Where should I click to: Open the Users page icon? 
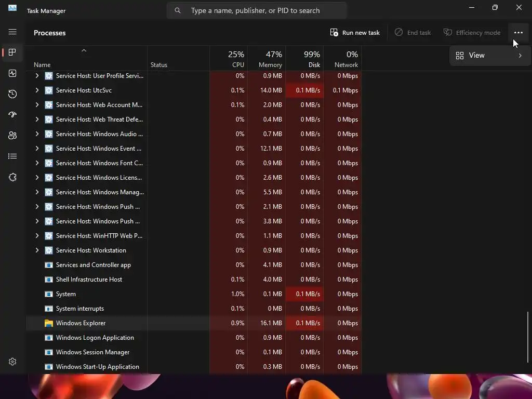point(12,136)
